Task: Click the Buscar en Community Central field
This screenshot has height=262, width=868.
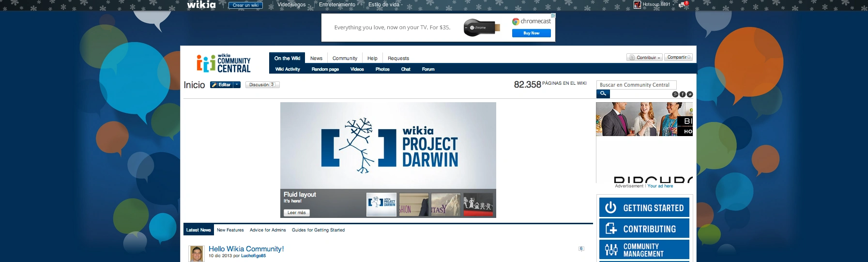Action: [x=636, y=85]
